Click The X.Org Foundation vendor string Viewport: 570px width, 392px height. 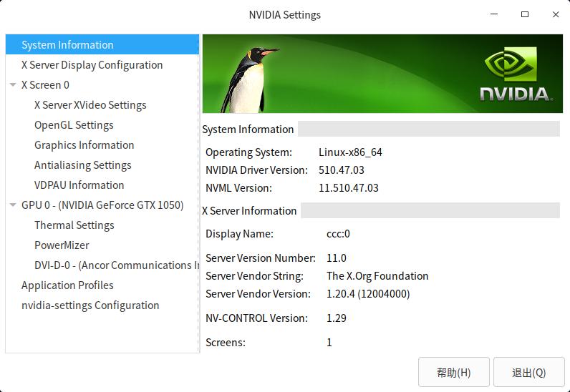coord(377,275)
